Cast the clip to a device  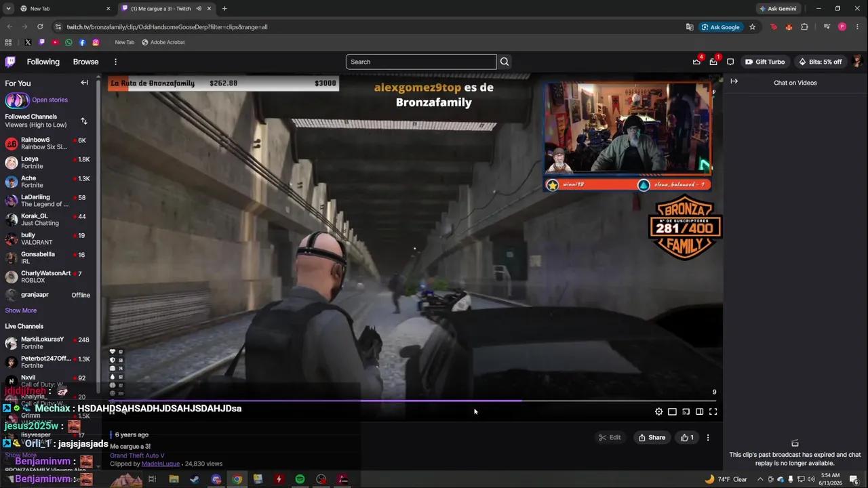click(x=686, y=411)
